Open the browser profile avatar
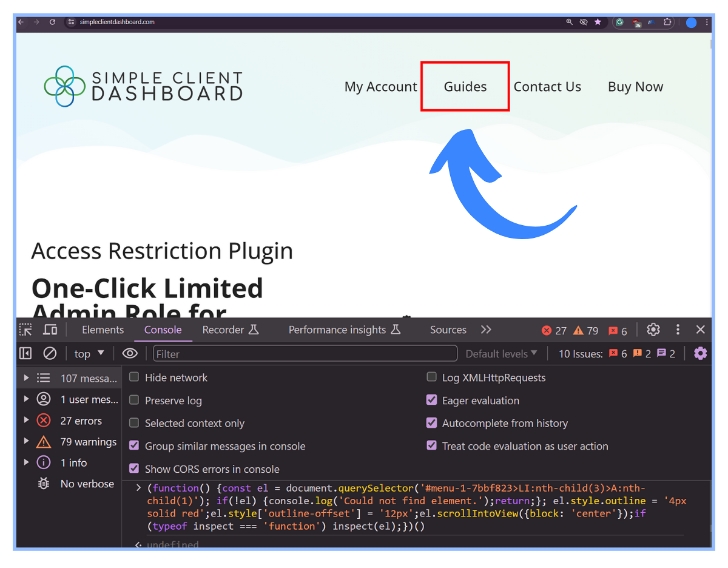The height and width of the screenshot is (568, 728). 691,22
